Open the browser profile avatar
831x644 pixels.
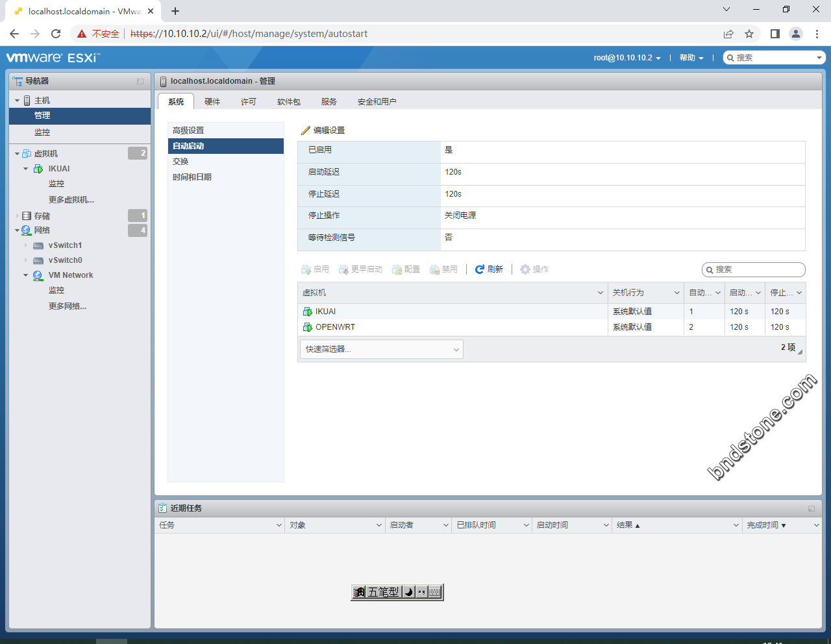(796, 34)
